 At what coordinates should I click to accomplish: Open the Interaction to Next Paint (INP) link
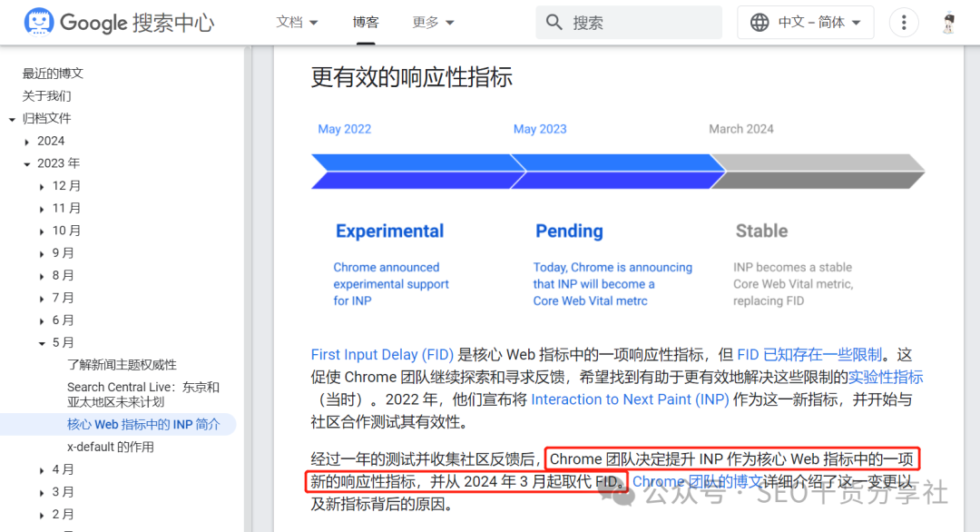point(630,399)
